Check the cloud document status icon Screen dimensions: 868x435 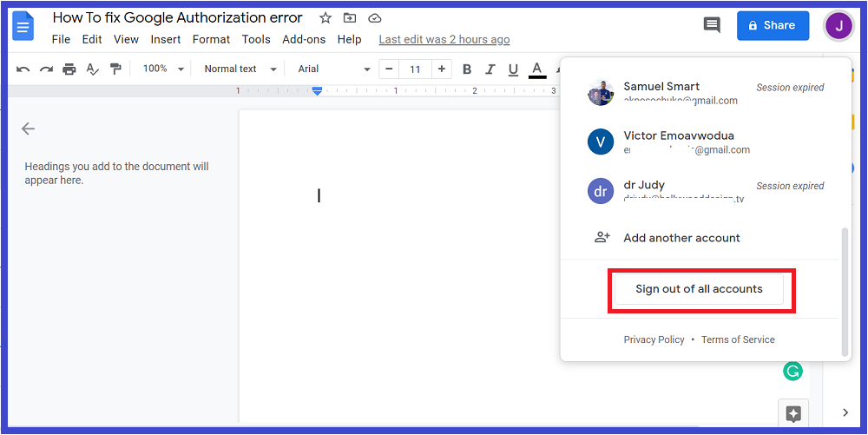pos(375,18)
